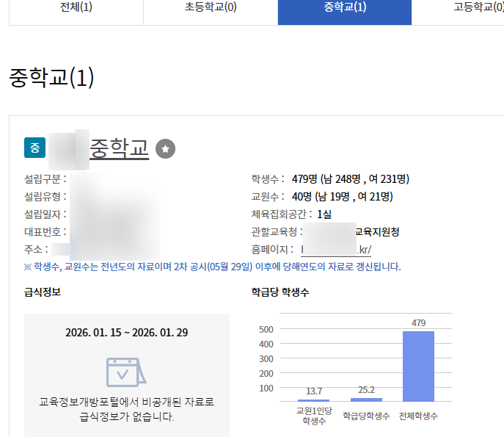Click the 500 axis label on the chart

[266, 330]
